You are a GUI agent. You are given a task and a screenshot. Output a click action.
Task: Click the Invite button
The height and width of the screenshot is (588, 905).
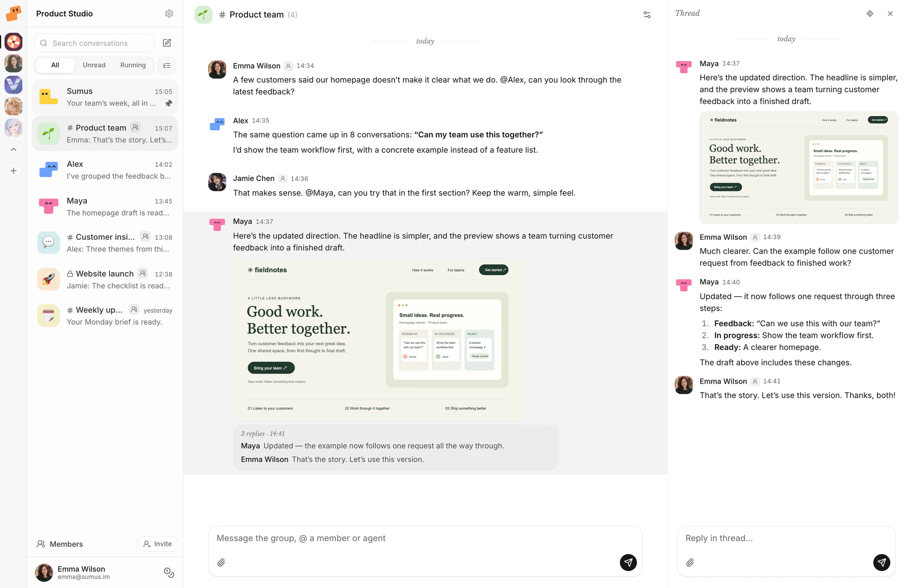point(157,544)
